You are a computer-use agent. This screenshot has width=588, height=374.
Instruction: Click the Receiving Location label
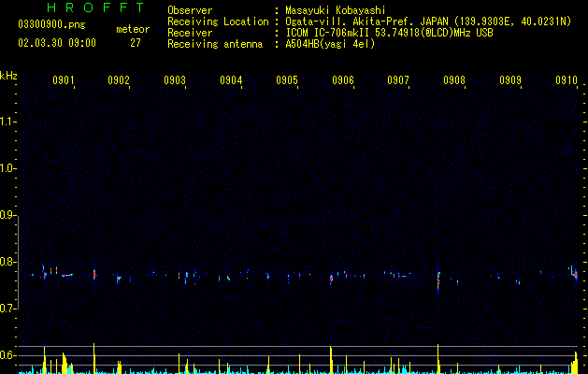pyautogui.click(x=218, y=22)
